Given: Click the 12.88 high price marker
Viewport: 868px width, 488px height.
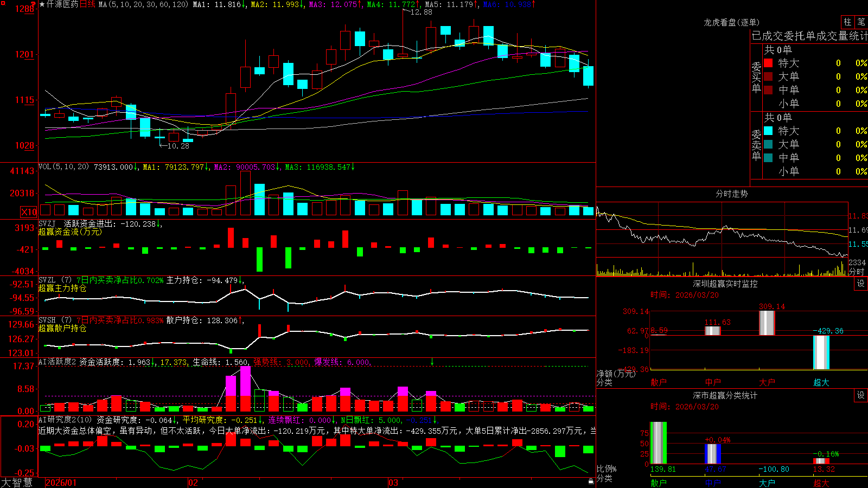Looking at the screenshot, I should pyautogui.click(x=422, y=12).
